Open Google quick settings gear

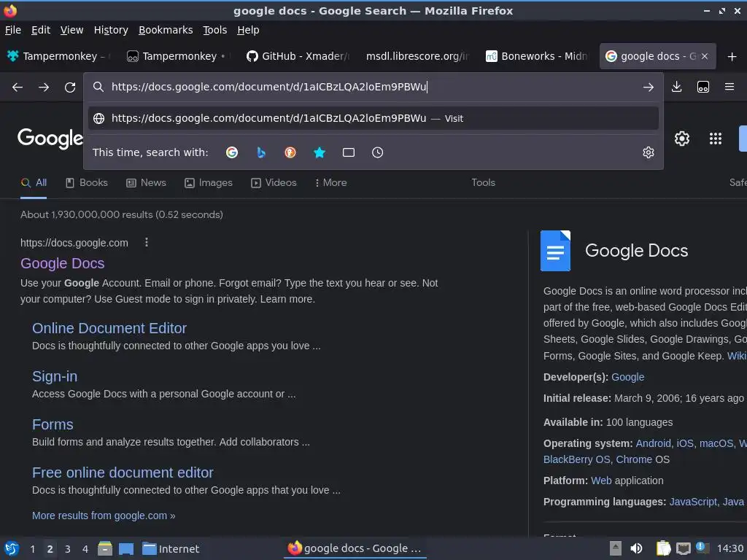click(682, 139)
